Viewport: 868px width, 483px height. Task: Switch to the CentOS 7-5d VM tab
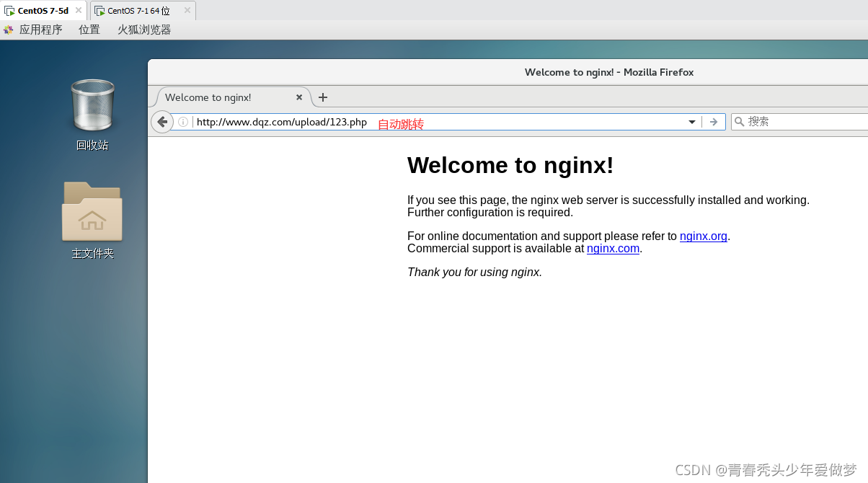[x=43, y=11]
